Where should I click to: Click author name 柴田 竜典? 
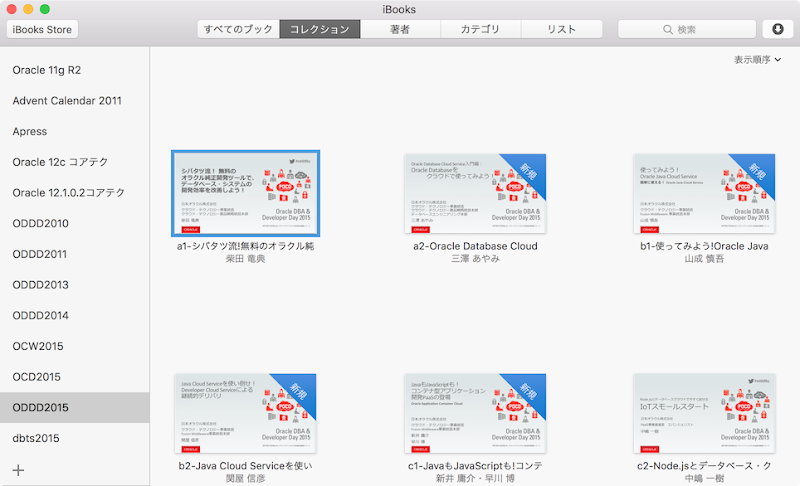tap(245, 259)
